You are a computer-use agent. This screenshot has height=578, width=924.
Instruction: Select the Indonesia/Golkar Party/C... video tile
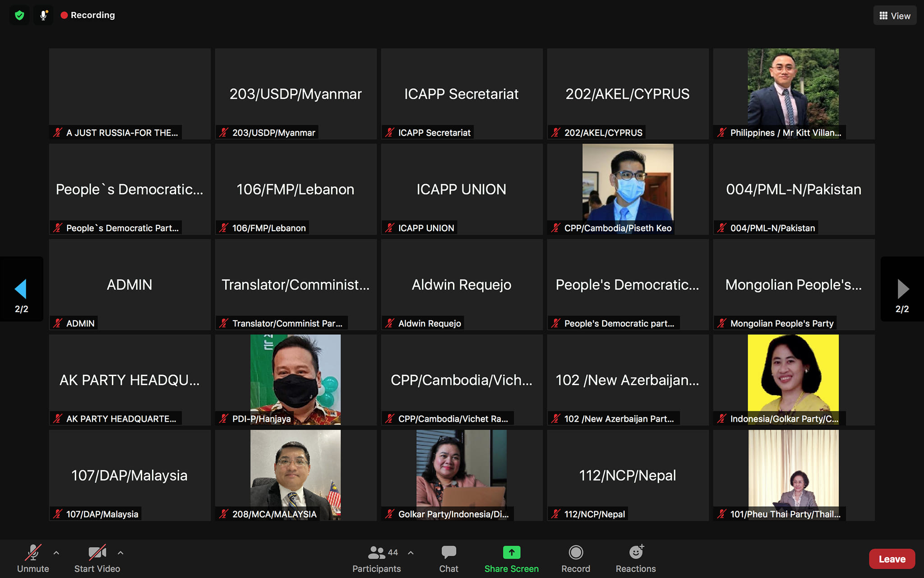click(794, 380)
